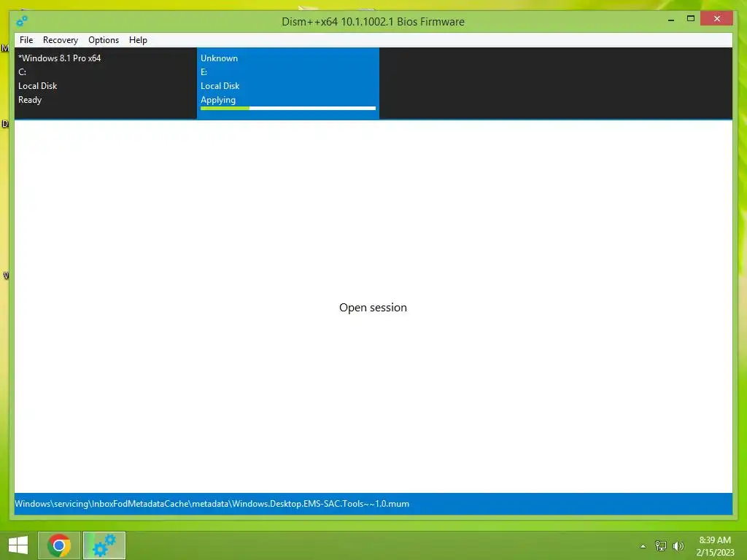Select the Windows 8.1 Pro x64 image tile
Screen dimensions: 747x560
[105, 83]
